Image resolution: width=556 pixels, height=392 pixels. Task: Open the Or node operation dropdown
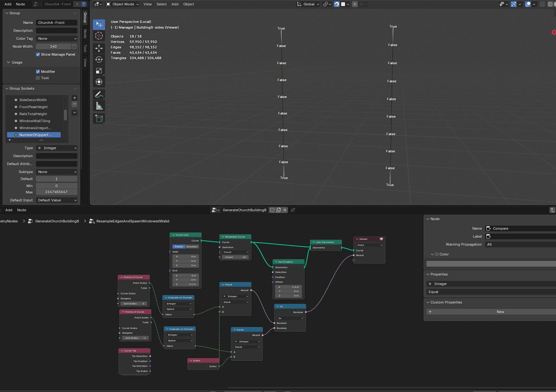[x=290, y=318]
